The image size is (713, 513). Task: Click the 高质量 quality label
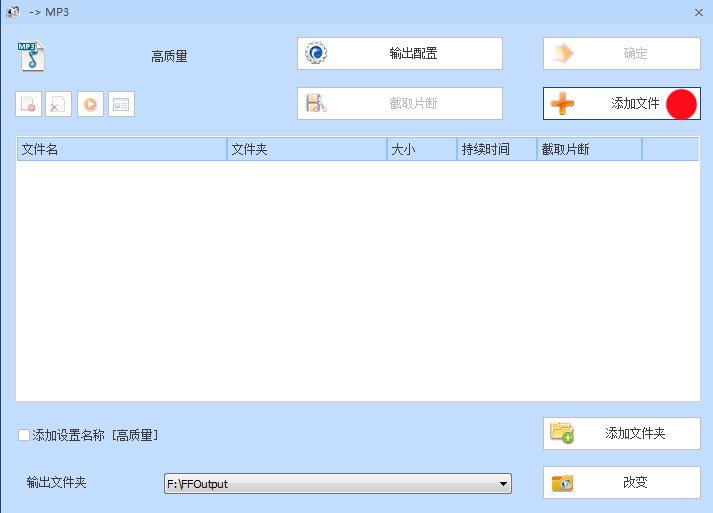[x=169, y=56]
